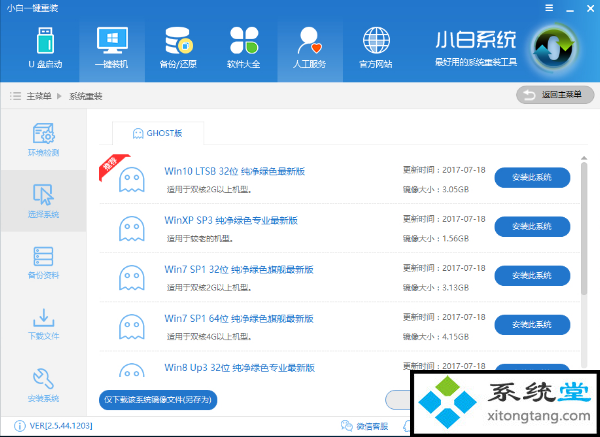
Task: Click the ghost icon for Win10 LTSB 32位
Action: (x=132, y=179)
